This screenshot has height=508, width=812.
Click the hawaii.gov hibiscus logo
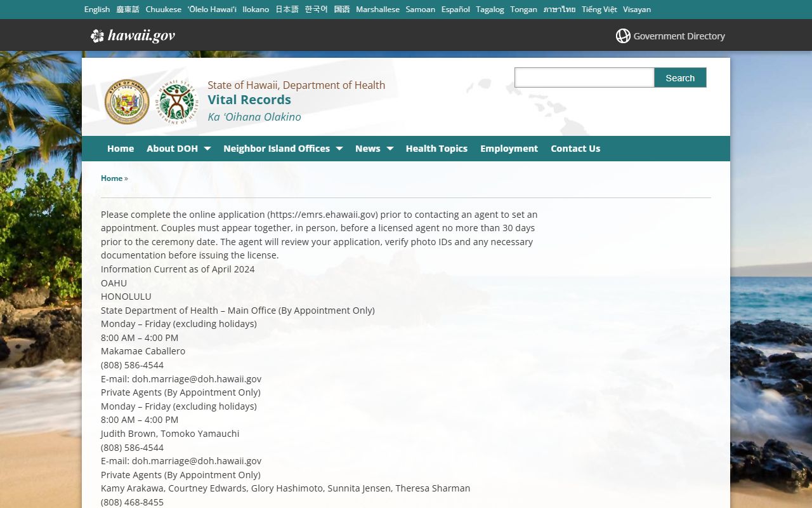[x=97, y=36]
